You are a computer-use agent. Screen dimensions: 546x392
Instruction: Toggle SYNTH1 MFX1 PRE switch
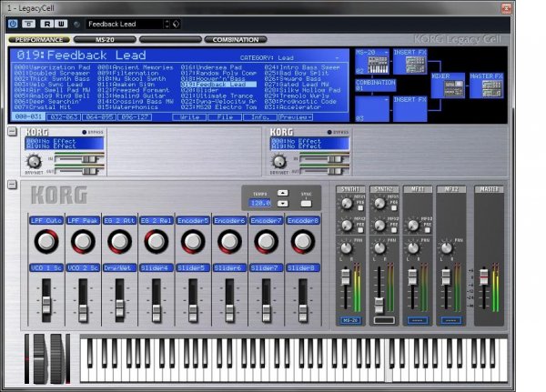click(x=360, y=208)
